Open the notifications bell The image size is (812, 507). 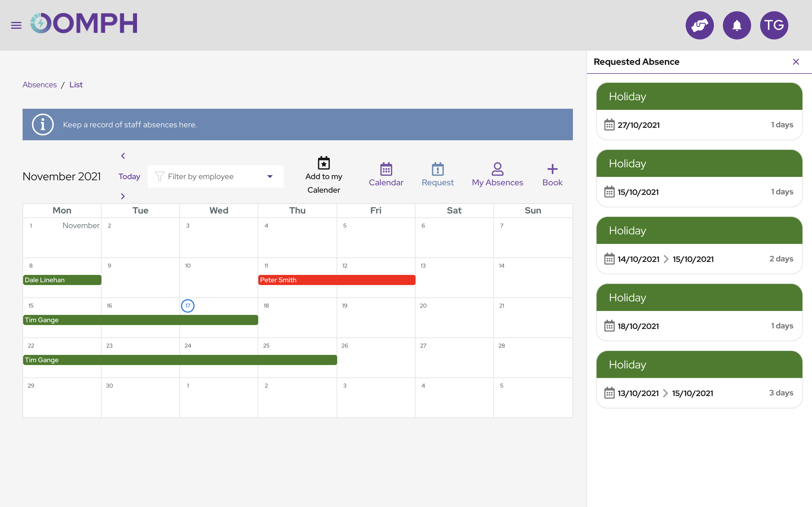pos(736,25)
